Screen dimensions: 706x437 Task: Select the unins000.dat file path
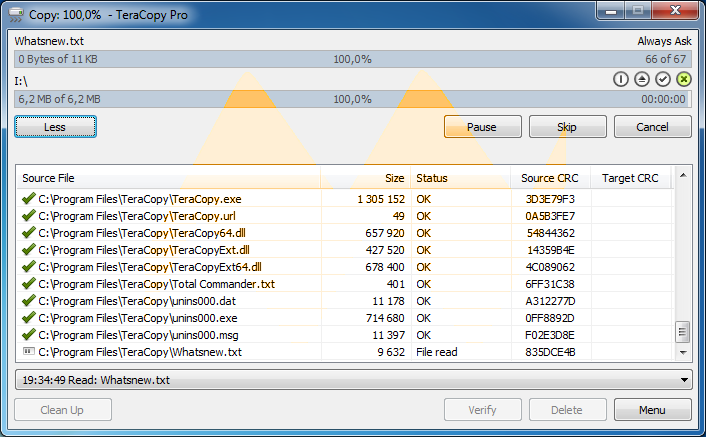(137, 301)
